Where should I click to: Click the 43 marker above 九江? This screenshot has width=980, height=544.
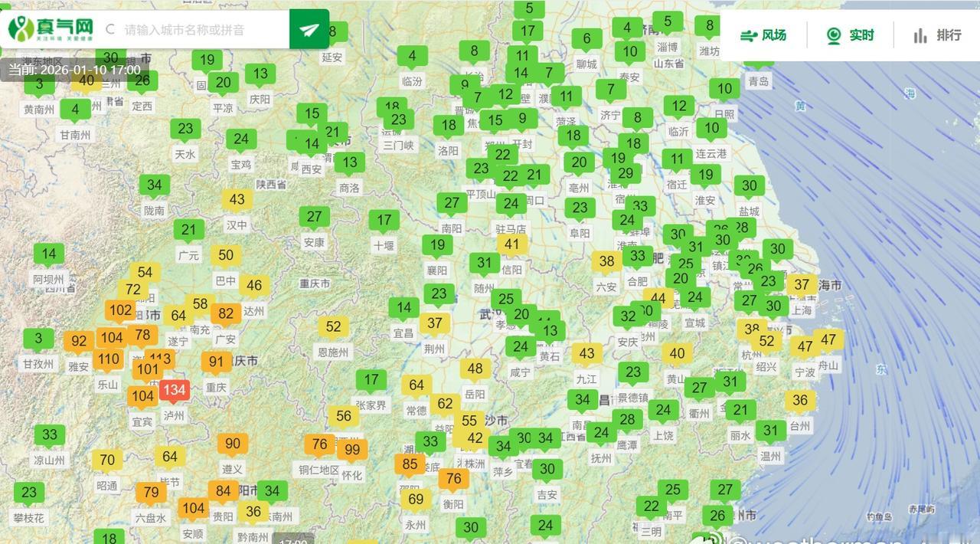[x=586, y=355]
